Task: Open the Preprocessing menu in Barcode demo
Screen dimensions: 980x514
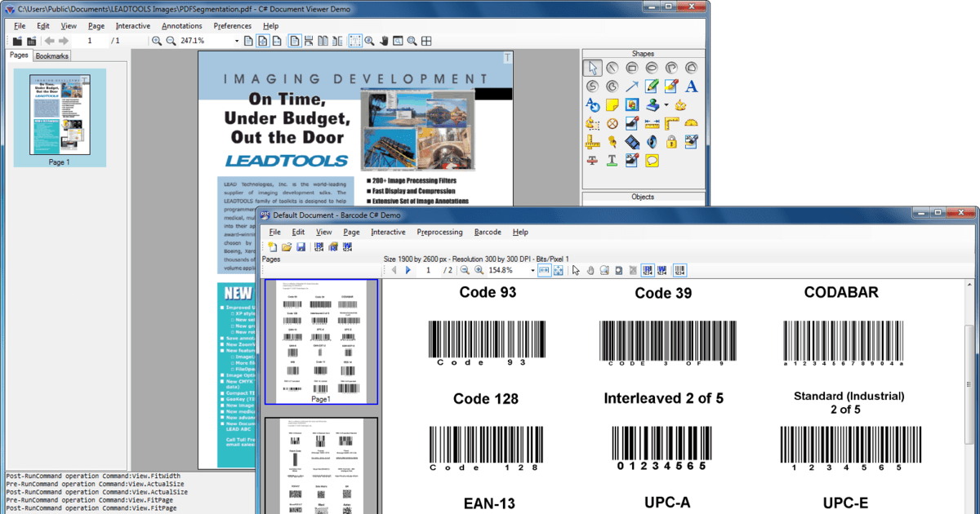Action: 439,232
